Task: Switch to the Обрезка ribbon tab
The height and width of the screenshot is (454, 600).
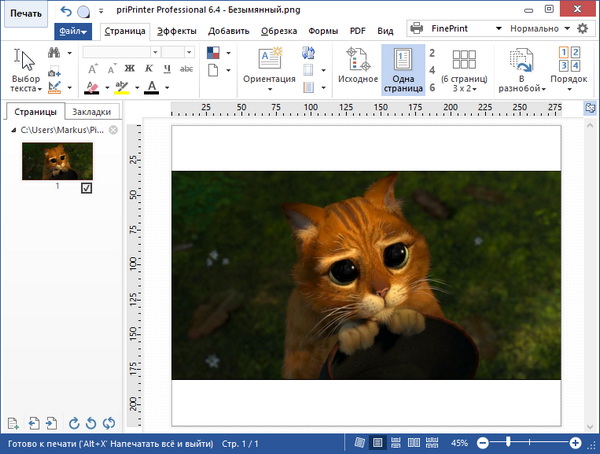Action: pos(279,31)
